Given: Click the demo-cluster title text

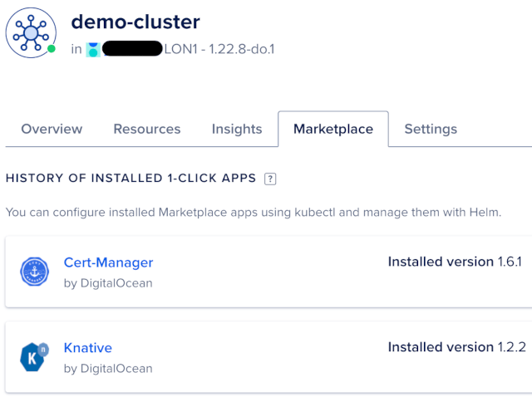Looking at the screenshot, I should pos(135,22).
